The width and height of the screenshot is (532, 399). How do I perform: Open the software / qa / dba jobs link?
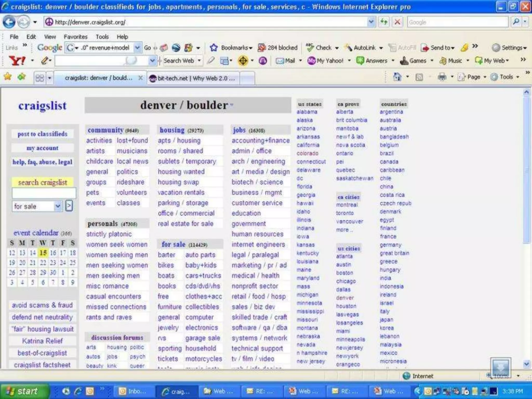[259, 328]
